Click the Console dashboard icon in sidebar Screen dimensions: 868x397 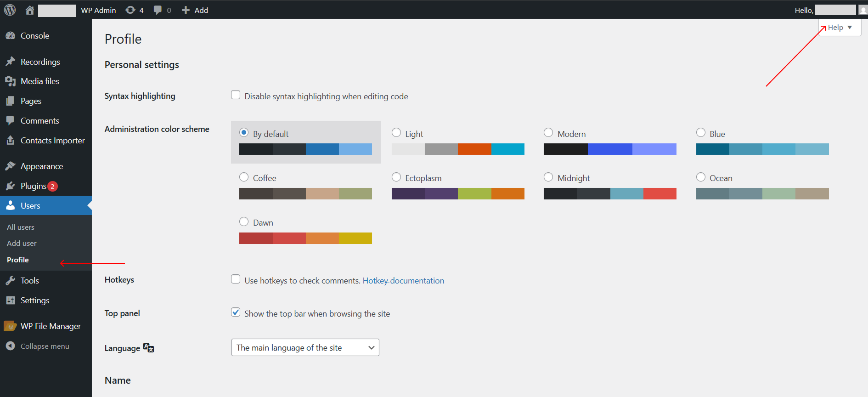10,36
